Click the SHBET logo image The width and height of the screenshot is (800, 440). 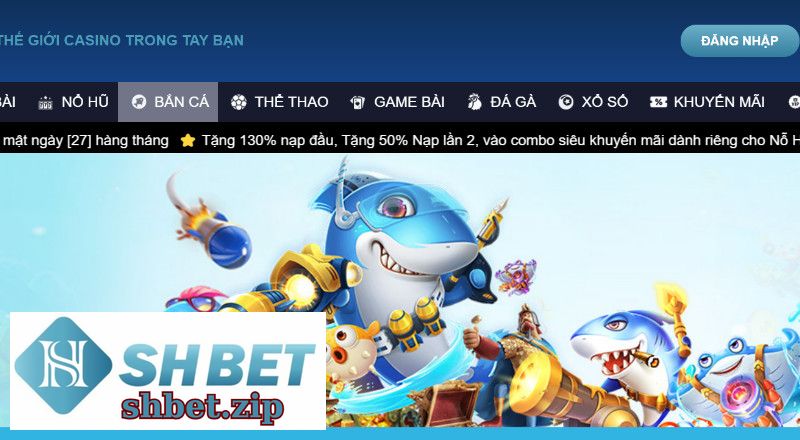click(x=168, y=371)
